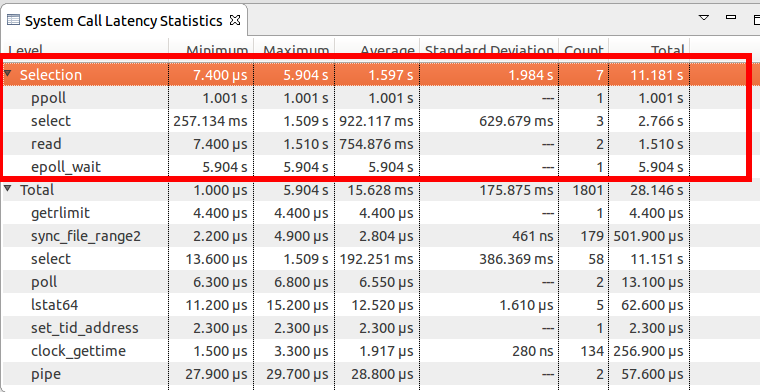This screenshot has width=760, height=392.
Task: Click the 28.800 µs average cell
Action: tap(382, 374)
